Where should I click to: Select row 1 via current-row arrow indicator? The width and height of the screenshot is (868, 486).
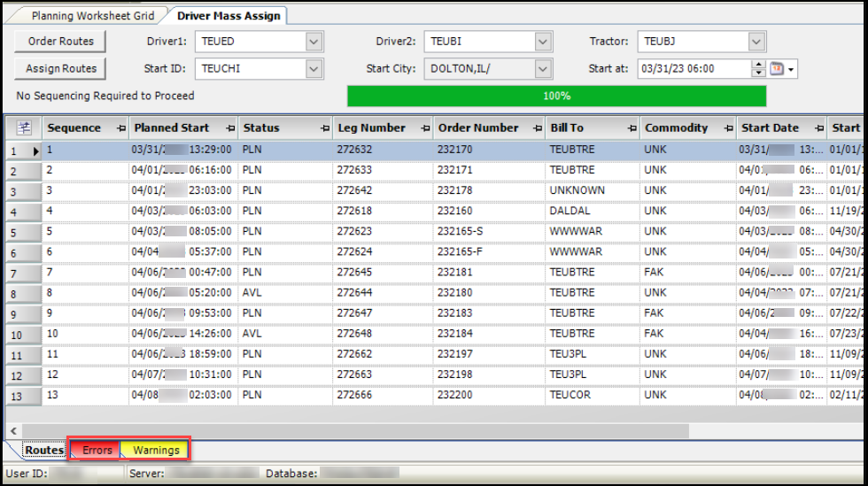[35, 150]
